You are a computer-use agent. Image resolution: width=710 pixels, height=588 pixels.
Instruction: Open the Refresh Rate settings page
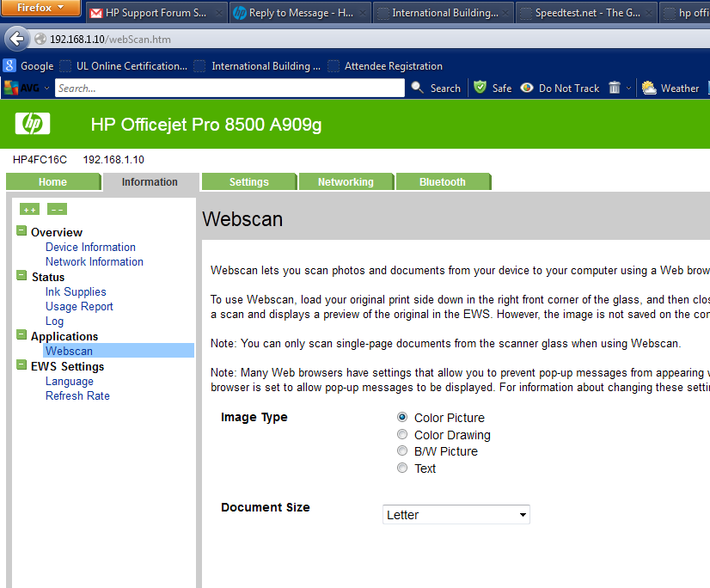click(x=77, y=395)
